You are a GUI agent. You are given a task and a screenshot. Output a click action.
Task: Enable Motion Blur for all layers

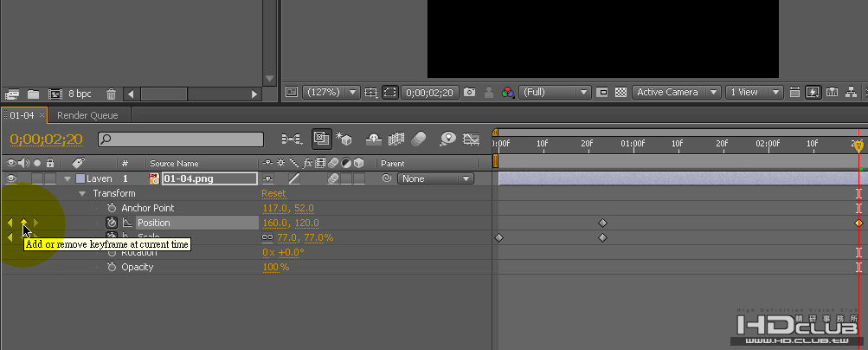[419, 139]
